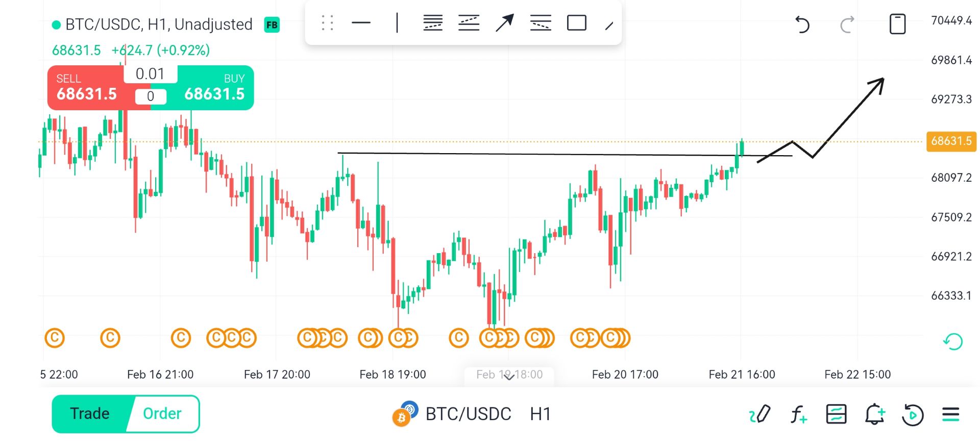This screenshot has width=980, height=441.
Task: Open the hamburger menu
Action: click(950, 414)
